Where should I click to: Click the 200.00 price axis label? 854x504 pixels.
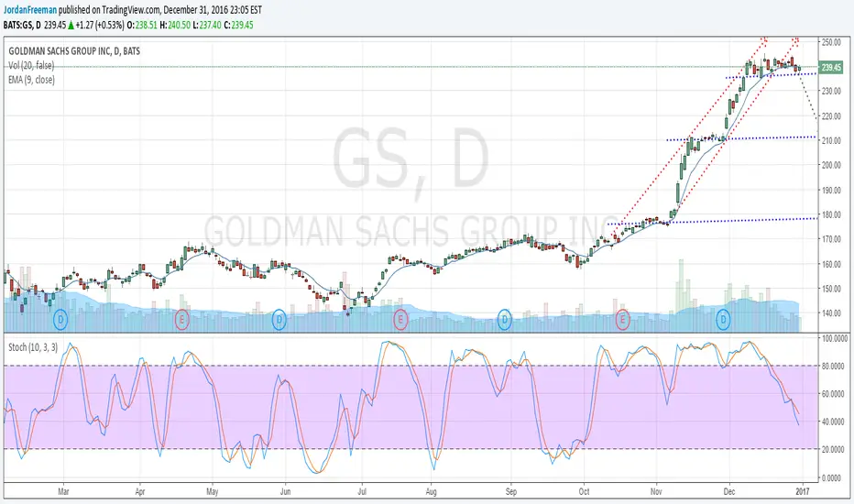click(x=831, y=165)
